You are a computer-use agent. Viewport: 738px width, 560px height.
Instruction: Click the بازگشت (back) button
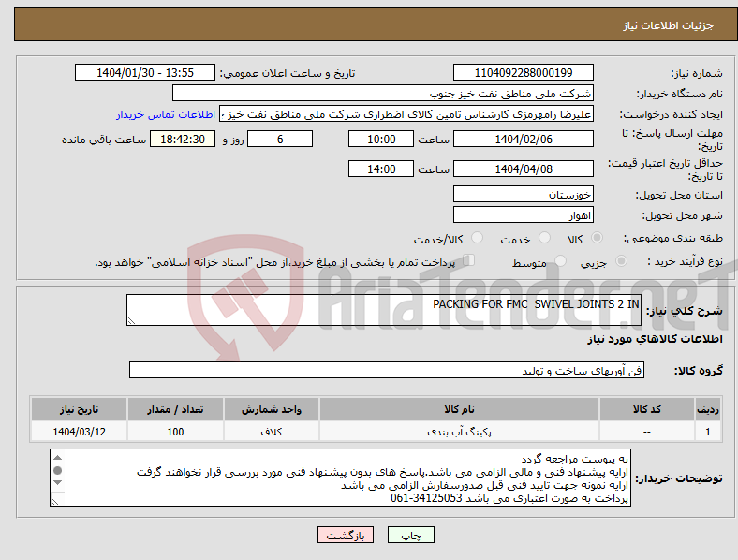point(346,535)
